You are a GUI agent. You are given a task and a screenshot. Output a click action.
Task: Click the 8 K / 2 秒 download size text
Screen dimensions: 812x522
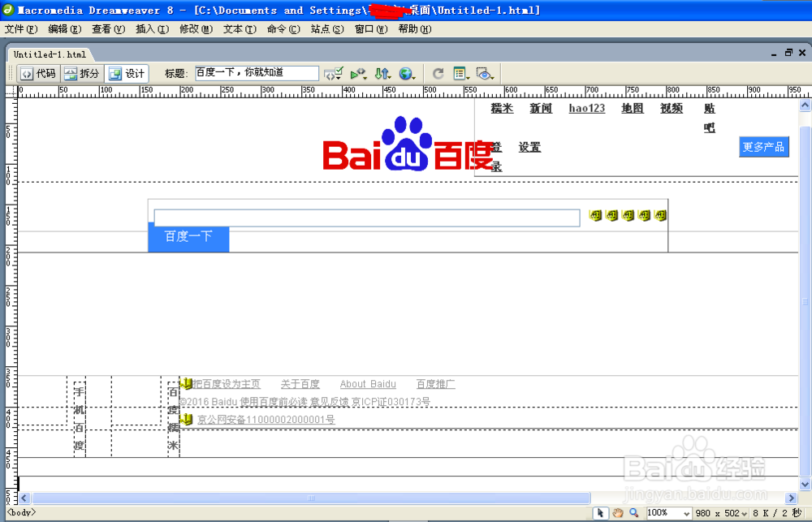[x=777, y=513]
